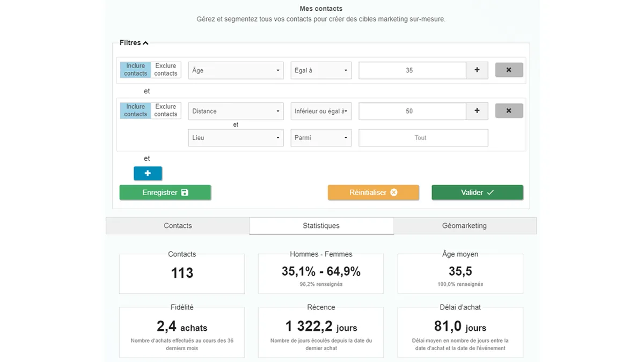Switch to the Contacts tab
The height and width of the screenshot is (362, 644).
point(178,226)
